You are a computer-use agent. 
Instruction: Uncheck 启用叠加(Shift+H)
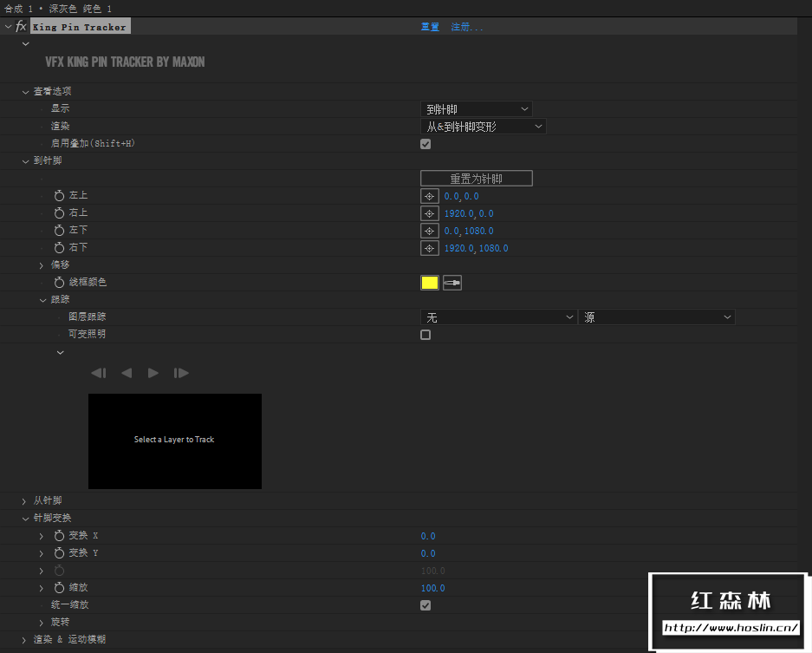pos(425,144)
